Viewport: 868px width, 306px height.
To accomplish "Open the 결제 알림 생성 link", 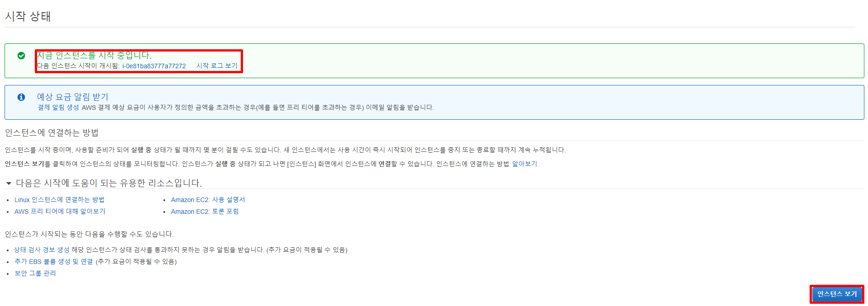I will click(58, 108).
